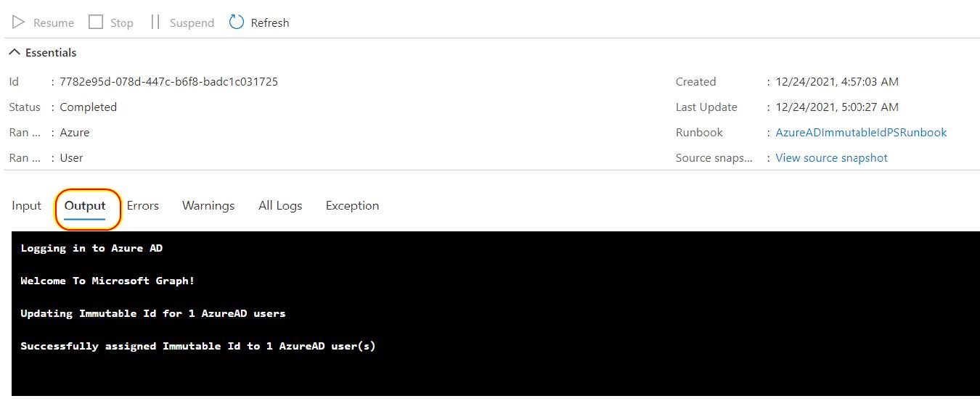Click the Refresh circular arrow icon

(x=237, y=22)
